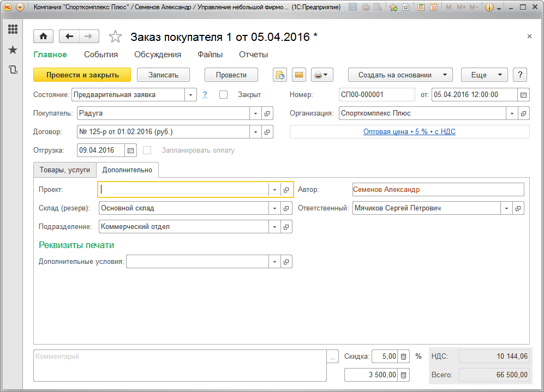Open Дополнительные условия record icon

tap(286, 262)
